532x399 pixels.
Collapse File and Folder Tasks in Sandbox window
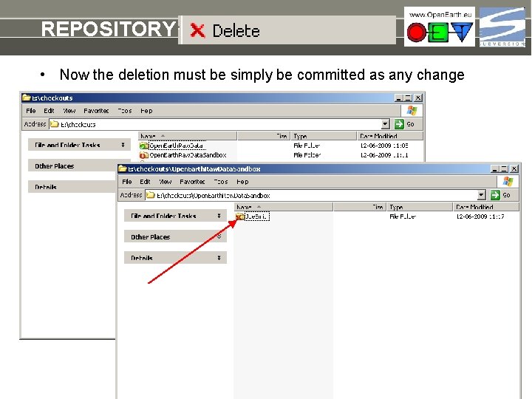click(x=219, y=216)
